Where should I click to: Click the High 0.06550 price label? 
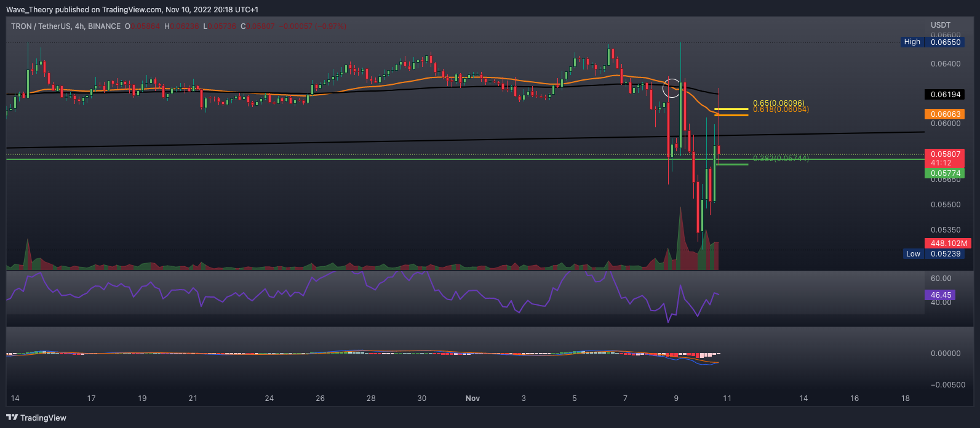(936, 42)
